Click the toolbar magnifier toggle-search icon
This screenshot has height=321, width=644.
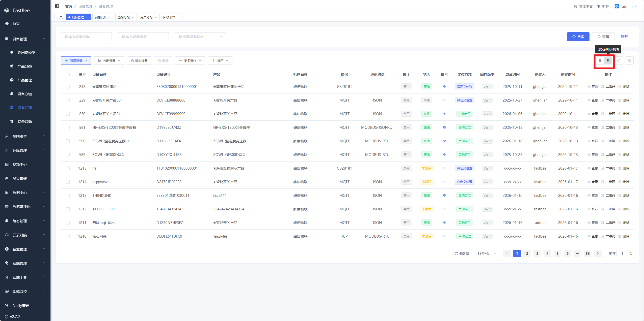619,60
